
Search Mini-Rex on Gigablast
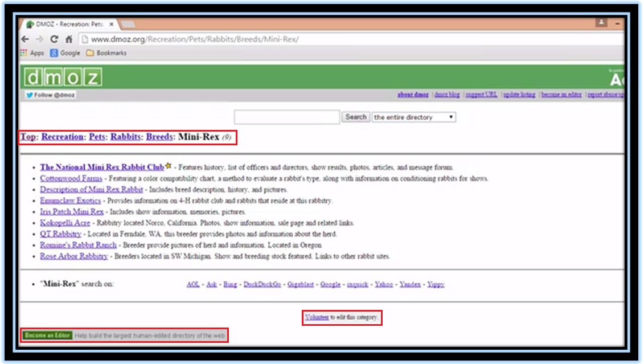tap(300, 284)
